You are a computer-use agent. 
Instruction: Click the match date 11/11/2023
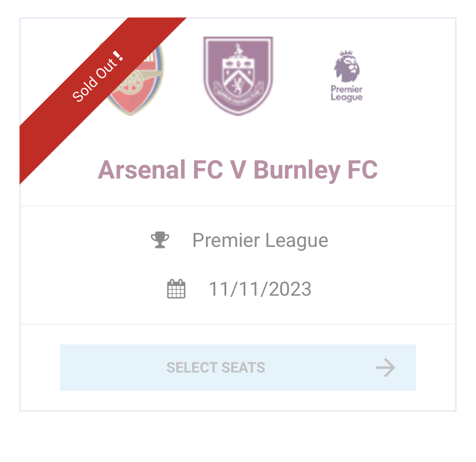pyautogui.click(x=260, y=289)
